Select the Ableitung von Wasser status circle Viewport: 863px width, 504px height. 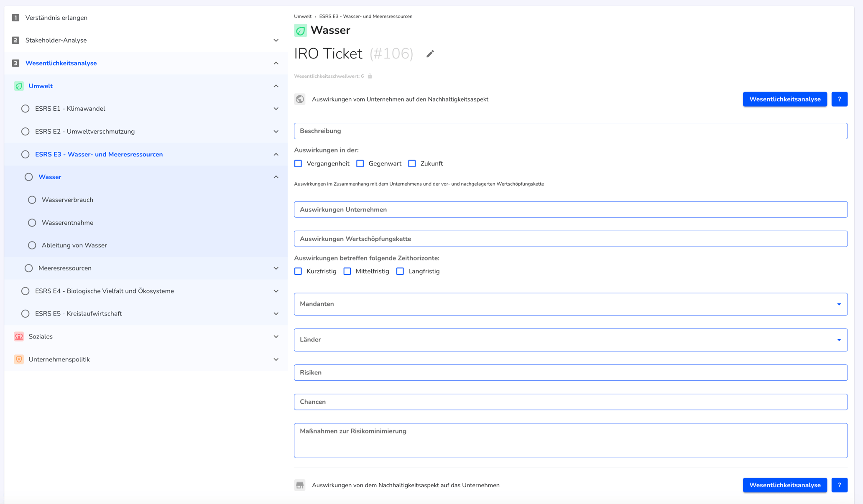pyautogui.click(x=32, y=245)
